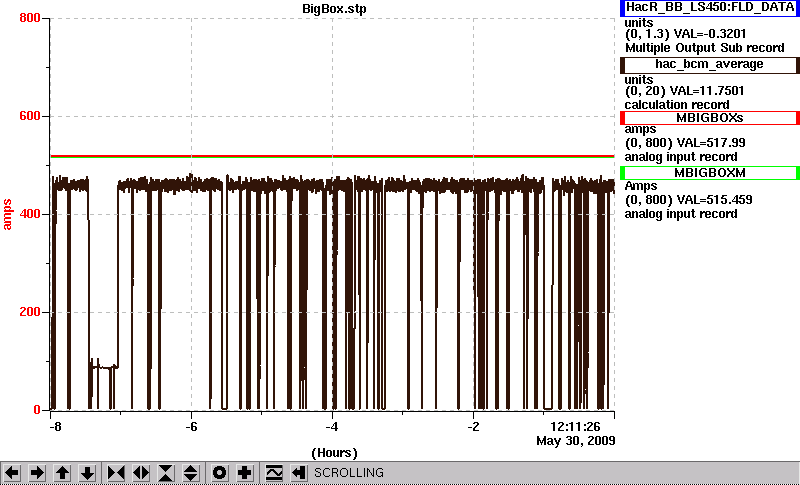Click the horizontal zoom-out diamond icon
Screen dimensions: 800x485
pyautogui.click(x=141, y=473)
